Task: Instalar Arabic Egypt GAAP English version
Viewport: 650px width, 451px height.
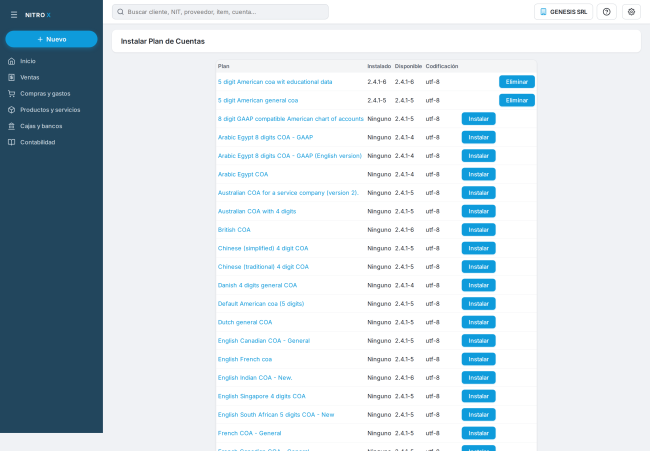Action: pos(478,156)
